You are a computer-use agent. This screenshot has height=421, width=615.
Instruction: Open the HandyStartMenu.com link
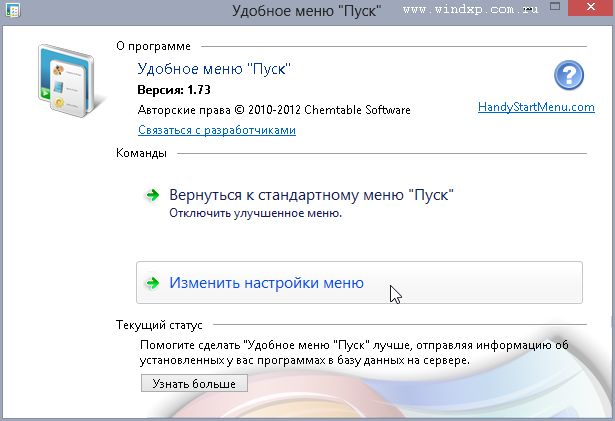click(536, 107)
